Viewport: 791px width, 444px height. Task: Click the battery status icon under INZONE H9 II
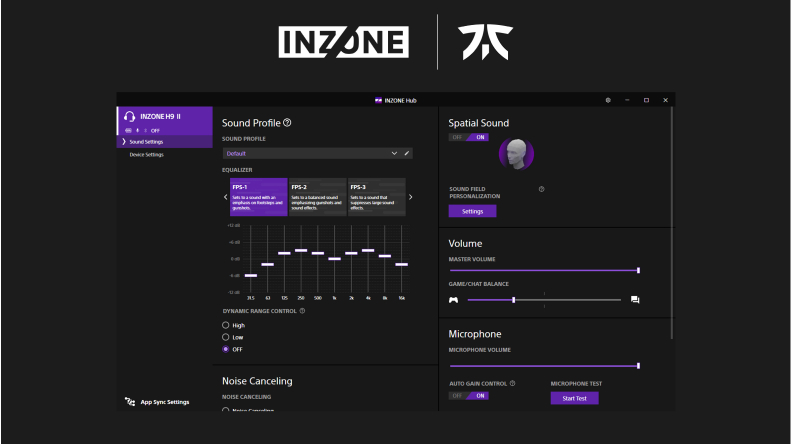(x=128, y=131)
